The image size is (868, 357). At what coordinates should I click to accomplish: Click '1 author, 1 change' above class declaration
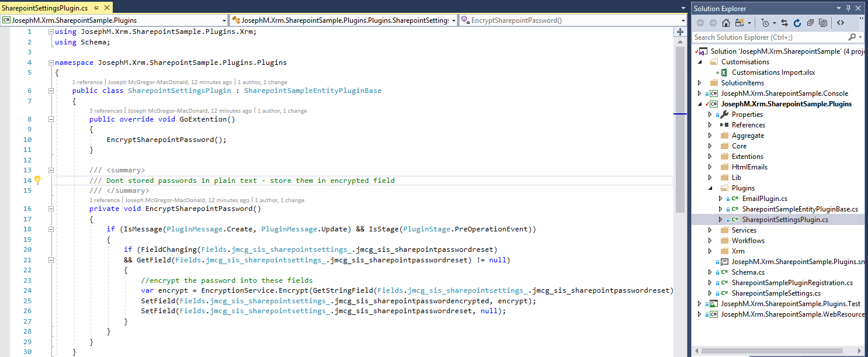[263, 82]
